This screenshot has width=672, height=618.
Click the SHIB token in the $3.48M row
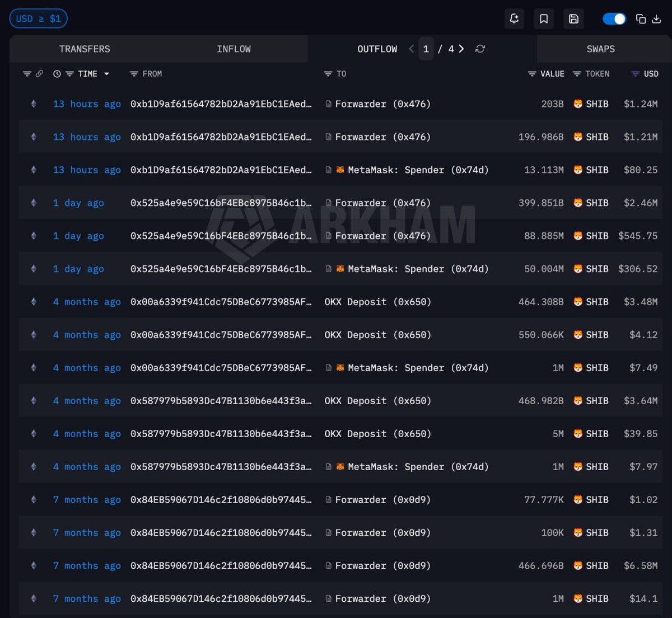[591, 302]
